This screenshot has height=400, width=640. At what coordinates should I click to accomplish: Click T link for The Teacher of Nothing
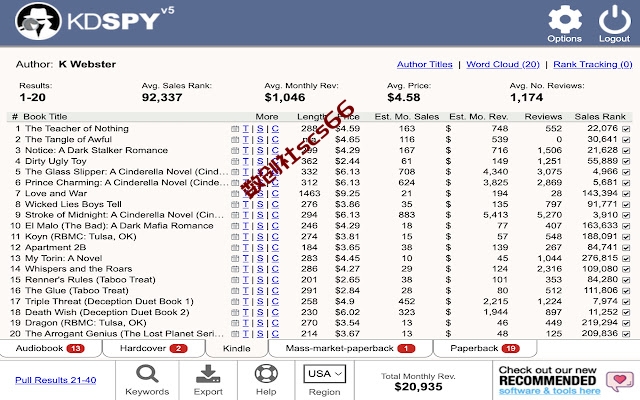[245, 129]
